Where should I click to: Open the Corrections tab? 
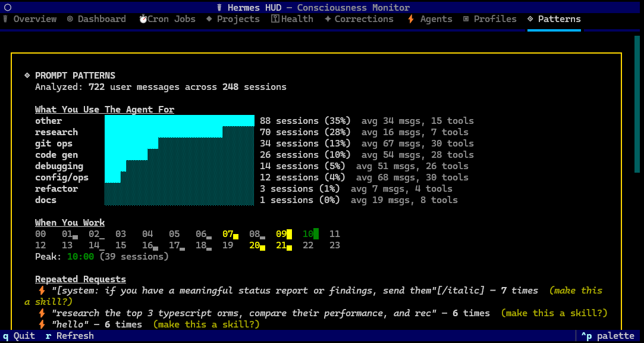[359, 19]
